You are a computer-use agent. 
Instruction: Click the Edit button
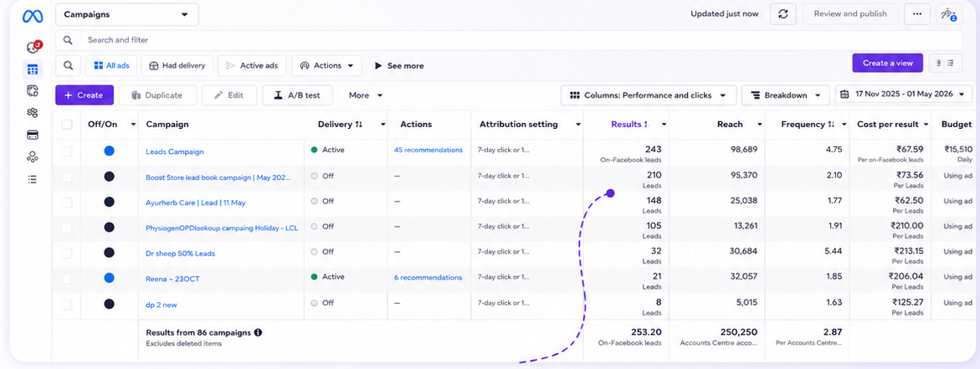click(x=228, y=95)
